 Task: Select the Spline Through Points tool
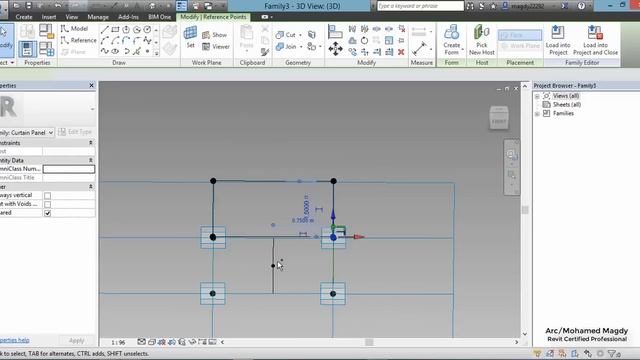click(105, 51)
